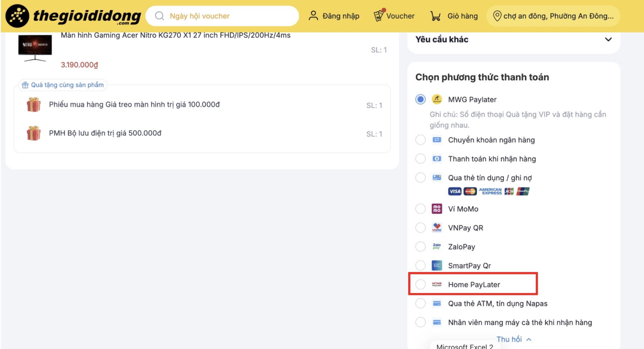Pick the SmartPay Qr radio button
The width and height of the screenshot is (644, 349).
pos(420,266)
